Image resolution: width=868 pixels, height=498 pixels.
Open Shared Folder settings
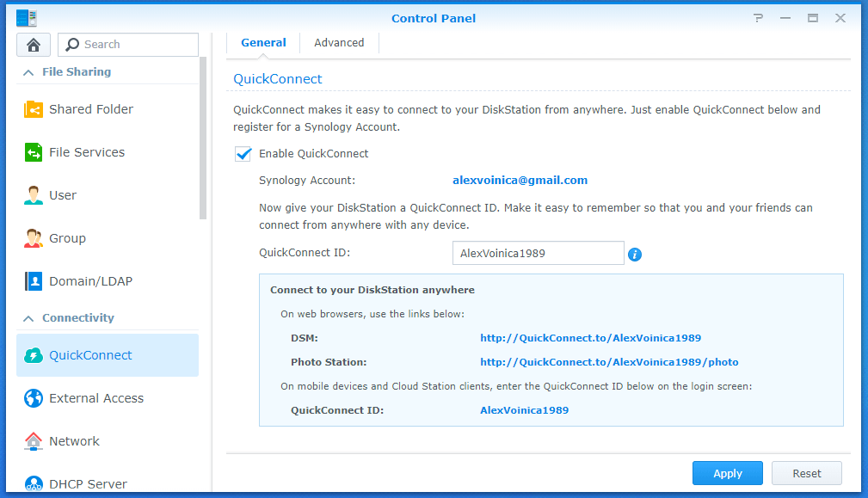point(90,109)
